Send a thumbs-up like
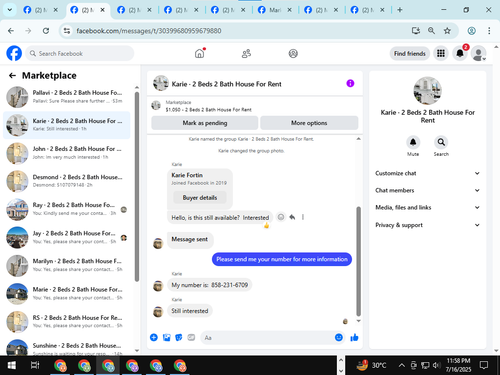500x375 pixels. point(354,337)
